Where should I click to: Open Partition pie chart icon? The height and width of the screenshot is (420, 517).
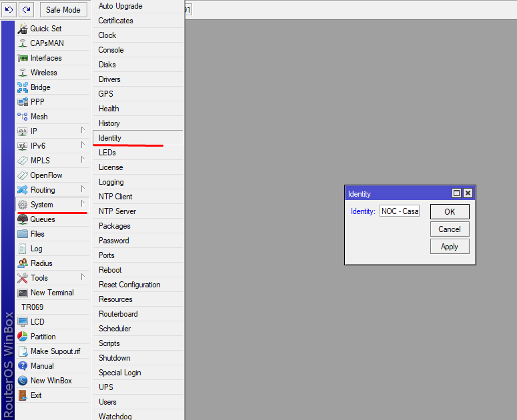point(23,337)
